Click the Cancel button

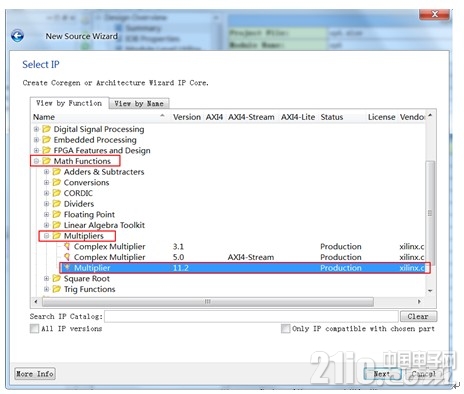point(424,374)
